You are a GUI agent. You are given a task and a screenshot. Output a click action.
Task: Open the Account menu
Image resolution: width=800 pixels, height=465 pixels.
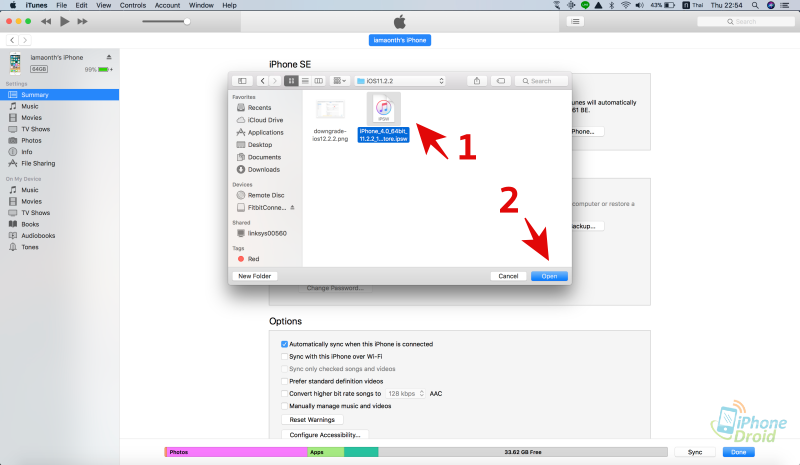(x=167, y=5)
